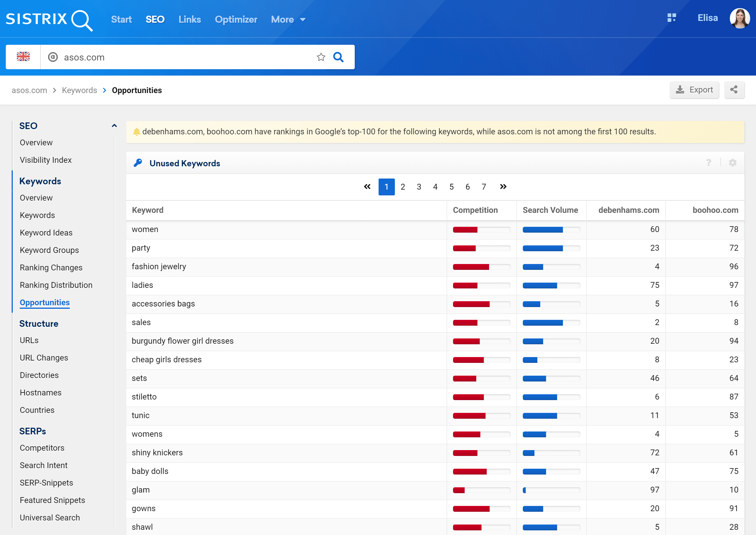Click the SERPs section heading
The image size is (756, 535).
pyautogui.click(x=33, y=431)
